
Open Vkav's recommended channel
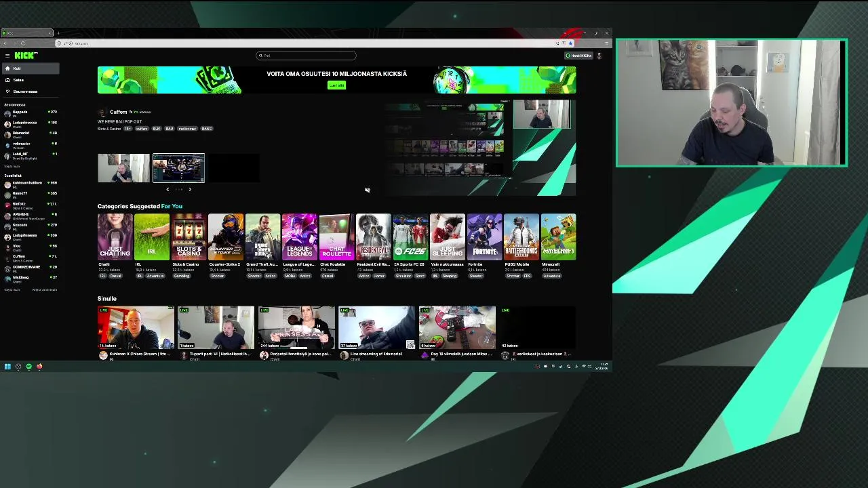click(31, 247)
